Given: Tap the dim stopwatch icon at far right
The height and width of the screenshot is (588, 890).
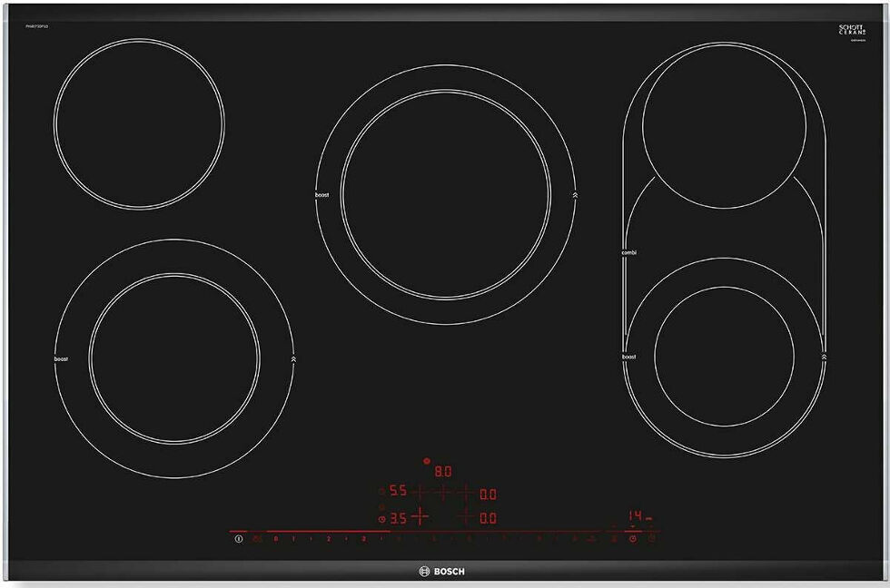Looking at the screenshot, I should [651, 539].
